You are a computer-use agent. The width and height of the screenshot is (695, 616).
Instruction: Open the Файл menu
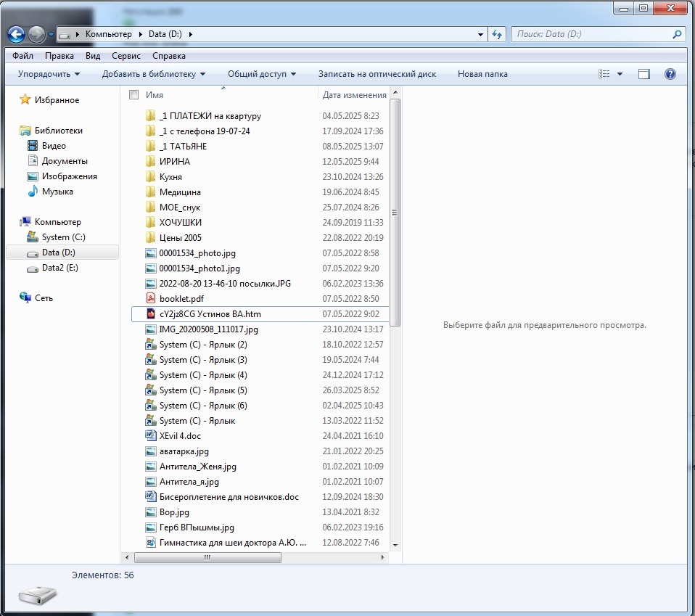(x=22, y=56)
